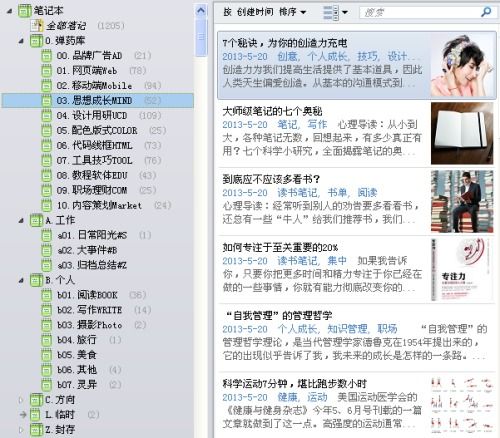Image resolution: width=500 pixels, height=438 pixels.
Task: Click the 搜索 search input field
Action: tap(420, 13)
